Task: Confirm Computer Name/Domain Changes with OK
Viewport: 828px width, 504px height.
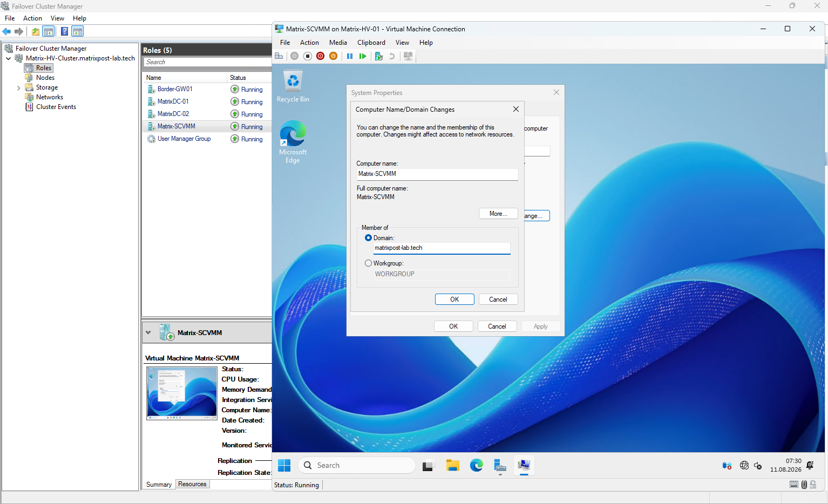Action: 454,299
